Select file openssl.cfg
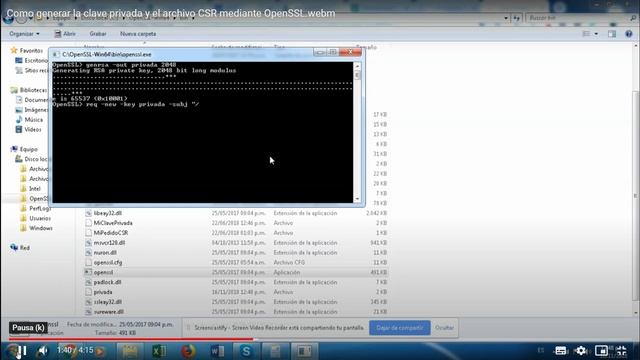 [108, 262]
